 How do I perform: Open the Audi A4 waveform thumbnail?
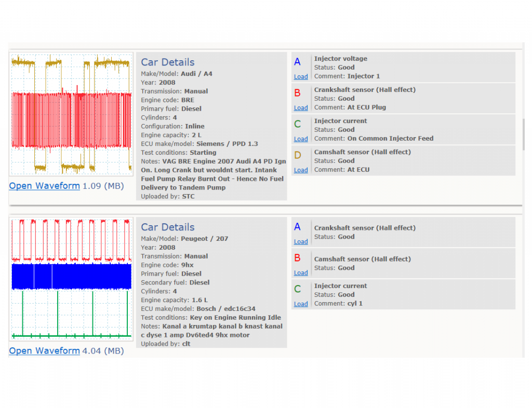coord(71,114)
